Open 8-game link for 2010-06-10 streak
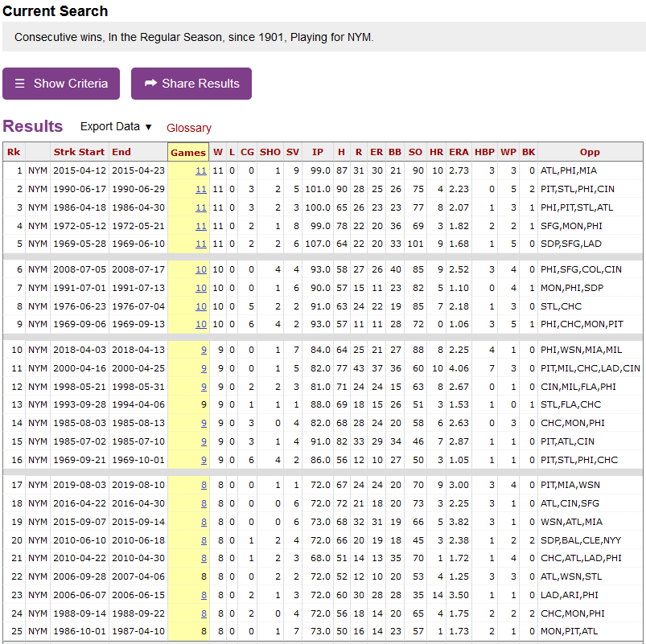 (204, 540)
